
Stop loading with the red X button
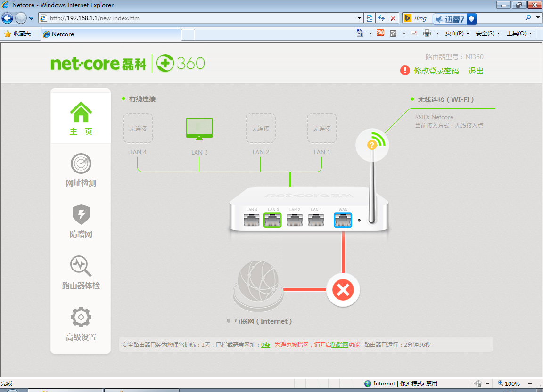393,18
